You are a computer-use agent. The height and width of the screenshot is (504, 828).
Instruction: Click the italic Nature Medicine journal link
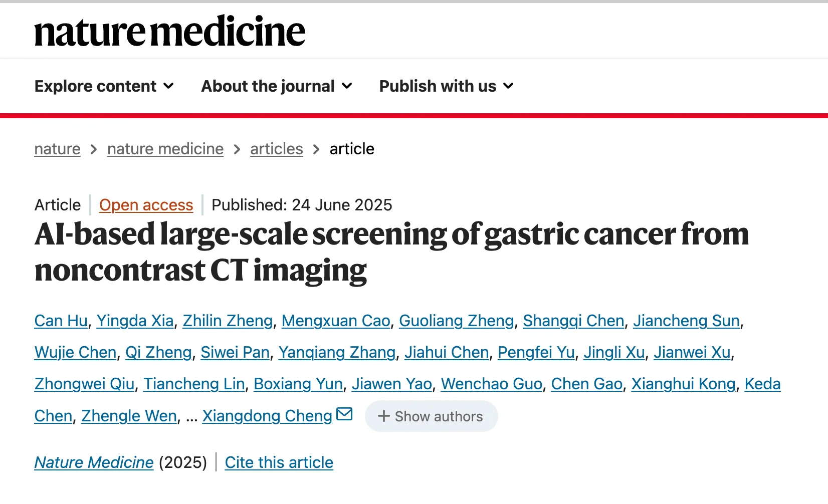click(x=94, y=462)
